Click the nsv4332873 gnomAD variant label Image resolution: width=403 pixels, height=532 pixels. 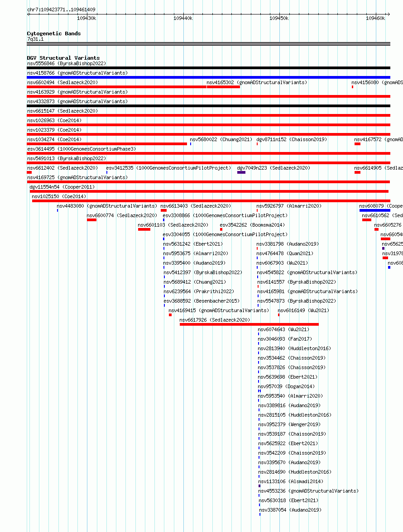77,101
